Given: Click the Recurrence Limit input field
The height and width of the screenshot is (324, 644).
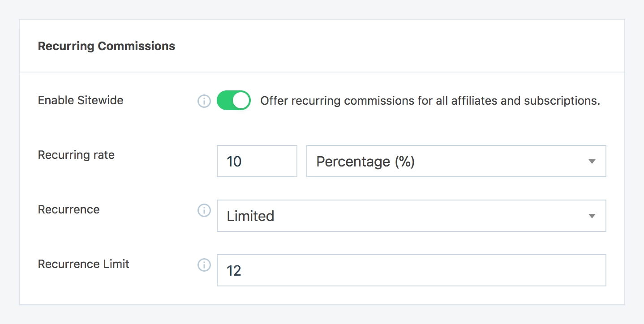Looking at the screenshot, I should pyautogui.click(x=411, y=270).
